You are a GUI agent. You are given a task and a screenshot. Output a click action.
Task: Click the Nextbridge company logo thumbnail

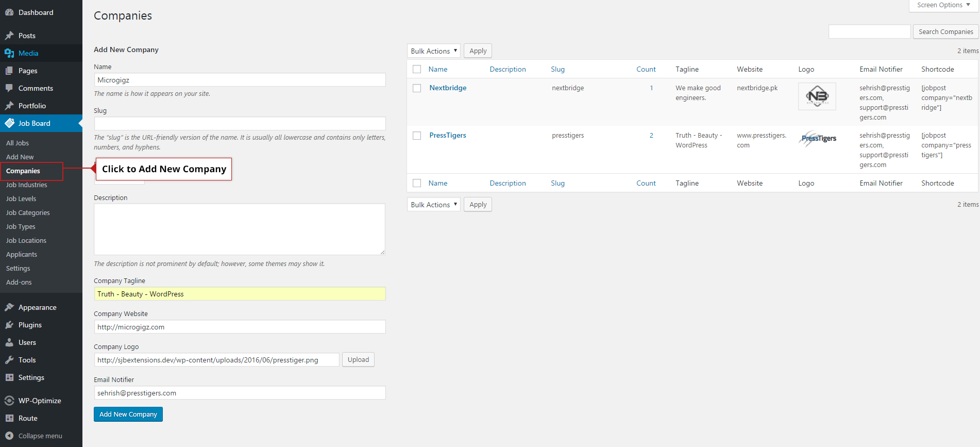(x=817, y=96)
